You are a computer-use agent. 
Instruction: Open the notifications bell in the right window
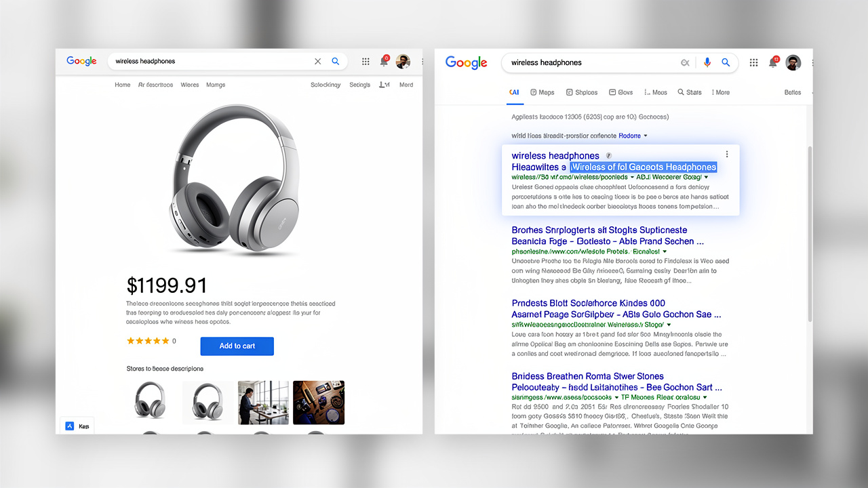pos(773,62)
